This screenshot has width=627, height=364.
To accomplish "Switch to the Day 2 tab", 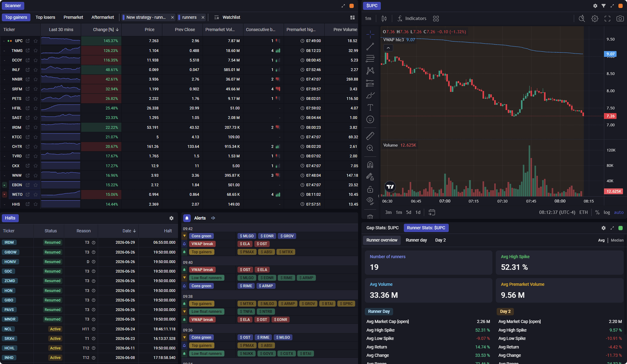I will click(x=440, y=240).
